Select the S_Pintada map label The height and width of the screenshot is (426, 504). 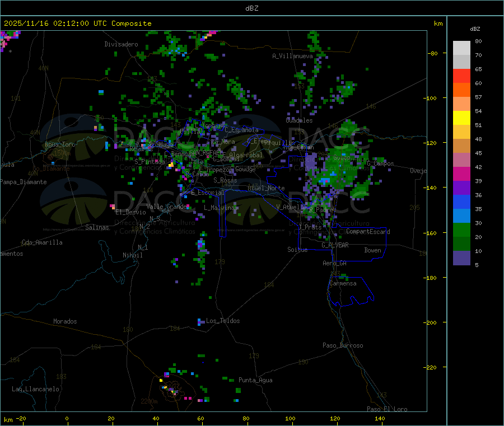tap(150, 162)
